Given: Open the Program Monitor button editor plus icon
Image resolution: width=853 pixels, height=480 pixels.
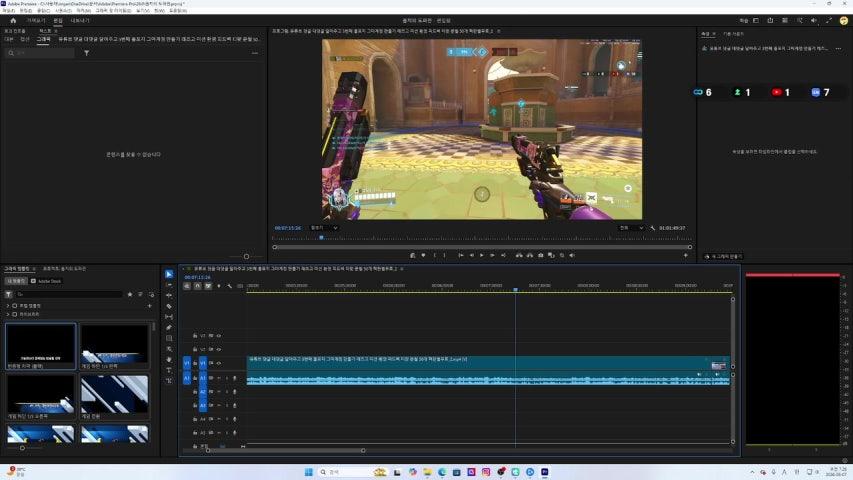Looking at the screenshot, I should 685,255.
